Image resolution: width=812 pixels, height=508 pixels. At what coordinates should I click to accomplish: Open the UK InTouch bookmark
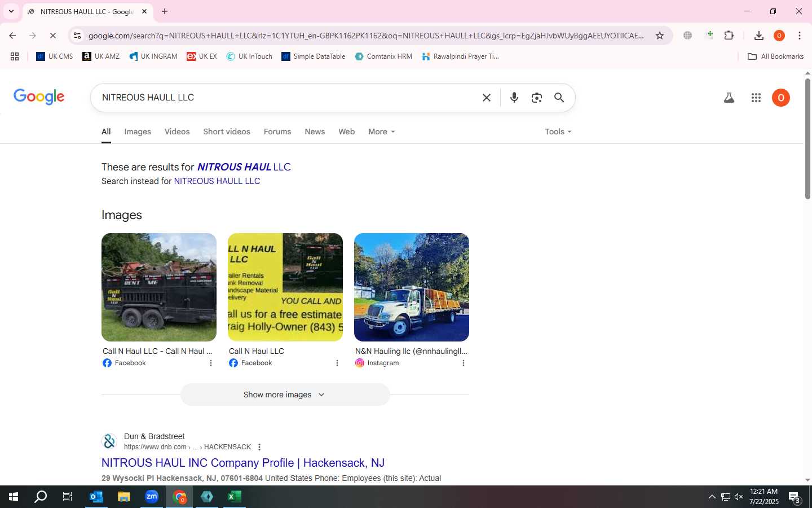249,56
